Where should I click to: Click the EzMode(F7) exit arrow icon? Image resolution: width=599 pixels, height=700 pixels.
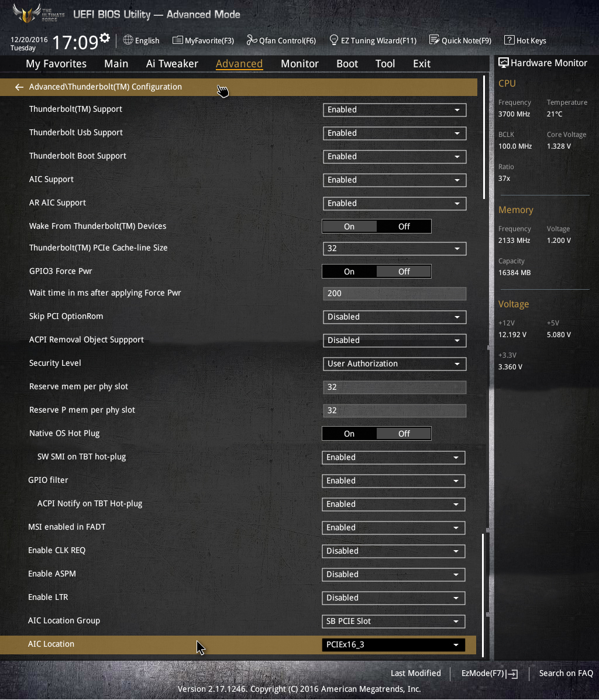(x=512, y=674)
